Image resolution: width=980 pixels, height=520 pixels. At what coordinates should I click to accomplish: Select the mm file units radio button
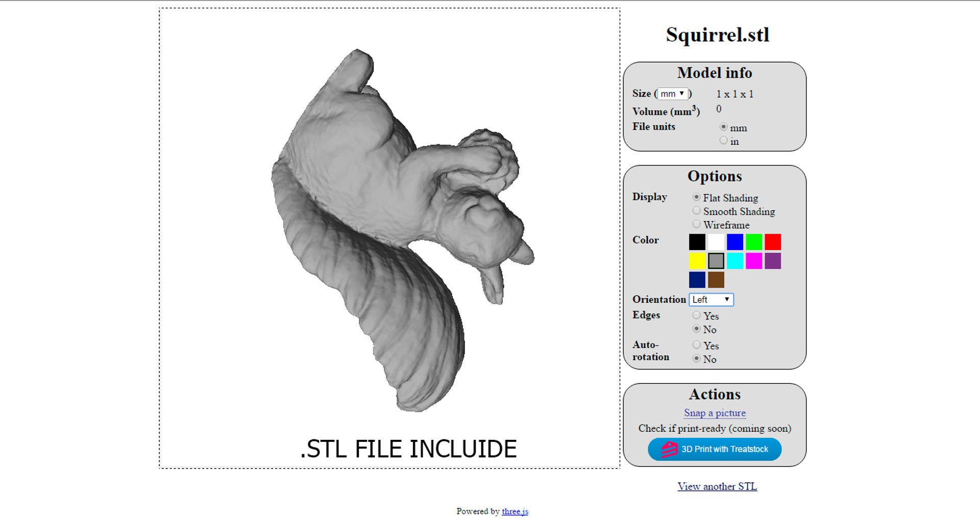pos(723,127)
